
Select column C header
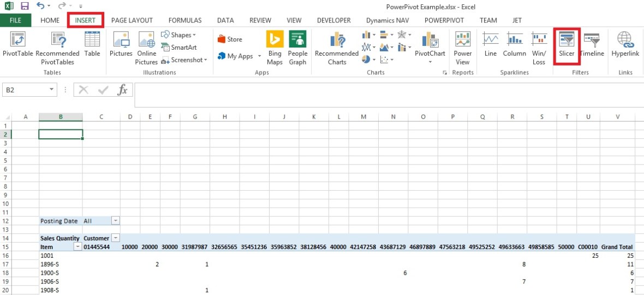click(101, 117)
